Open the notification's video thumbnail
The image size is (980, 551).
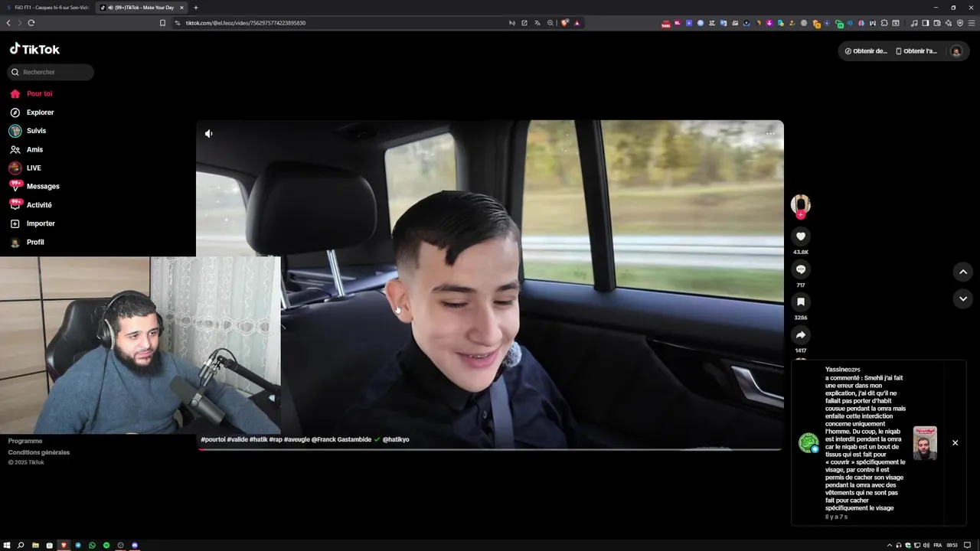(925, 443)
